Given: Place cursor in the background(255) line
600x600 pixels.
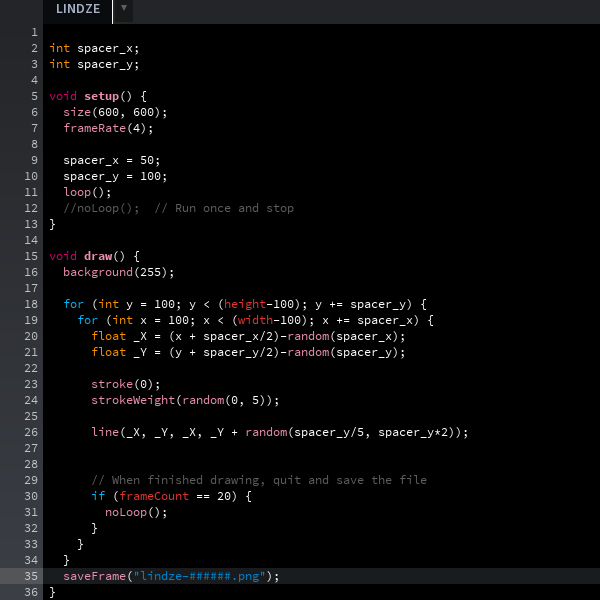Looking at the screenshot, I should tap(118, 272).
